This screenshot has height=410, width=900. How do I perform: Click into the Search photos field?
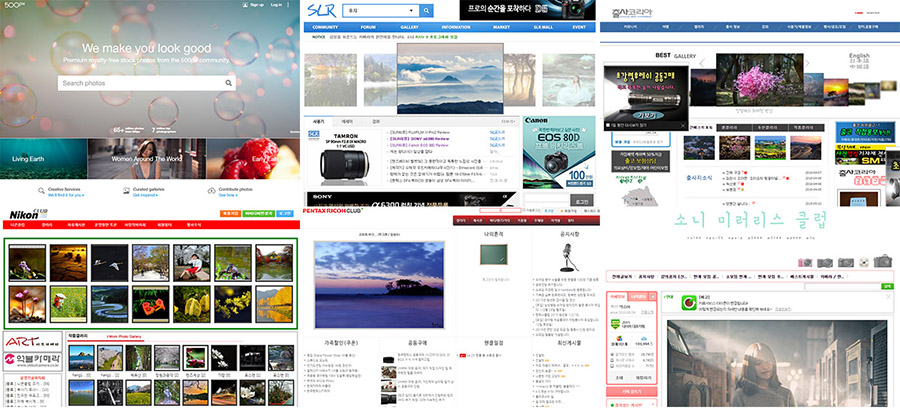138,84
